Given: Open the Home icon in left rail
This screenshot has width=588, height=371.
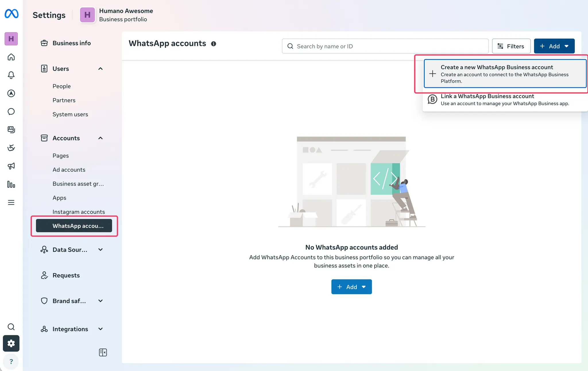Looking at the screenshot, I should pos(11,57).
